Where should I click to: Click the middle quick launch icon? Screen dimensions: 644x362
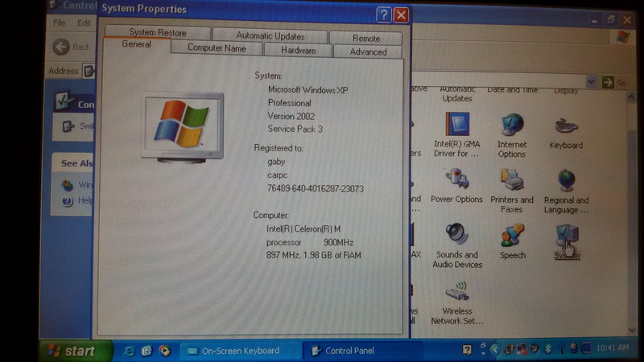(147, 351)
